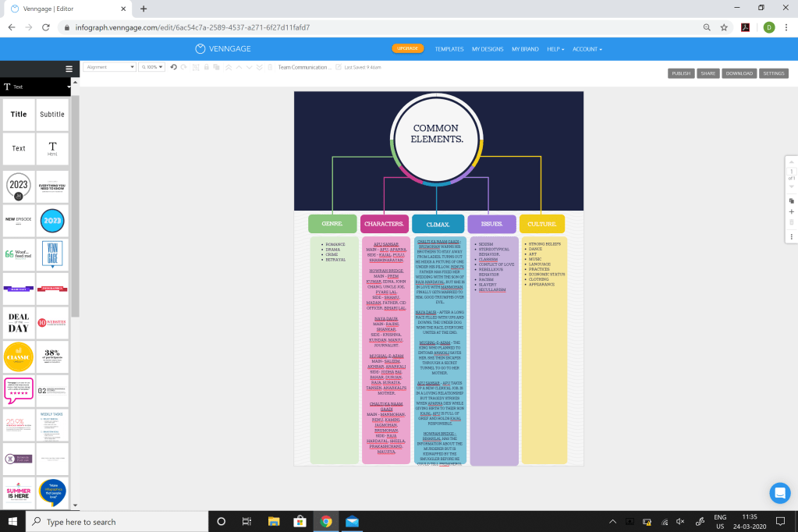This screenshot has width=798, height=532.
Task: Open the hamburger menu in the left panel
Action: (x=69, y=69)
